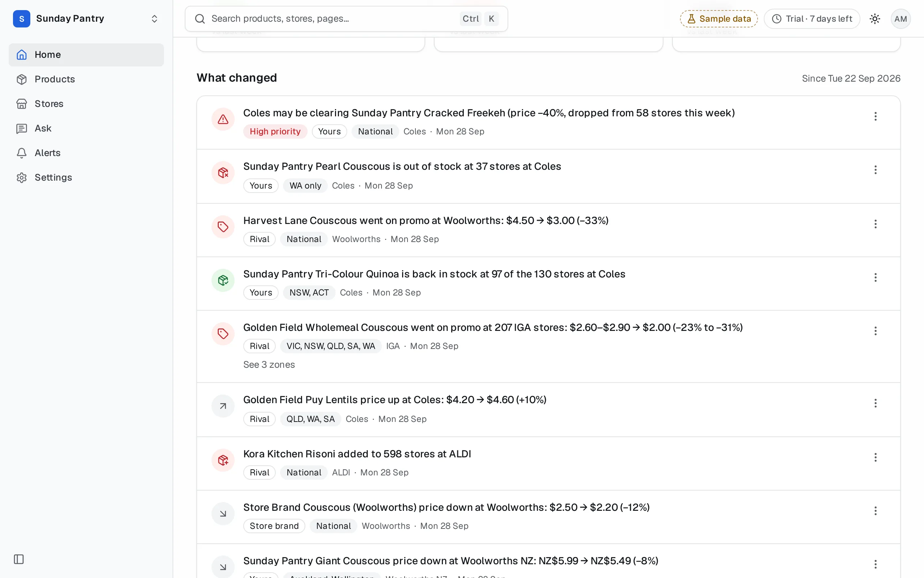Screen dimensions: 924x578
Task: Open Stores in the sidebar
Action: (86, 104)
